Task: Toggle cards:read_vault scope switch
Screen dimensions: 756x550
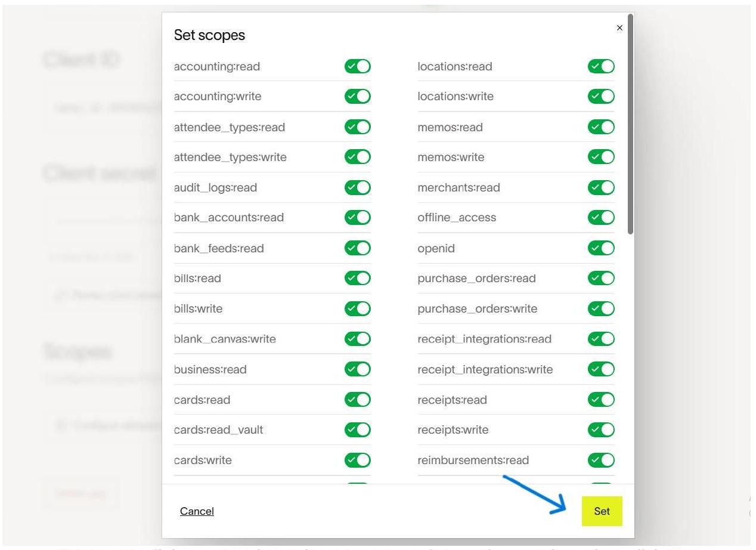Action: tap(358, 430)
